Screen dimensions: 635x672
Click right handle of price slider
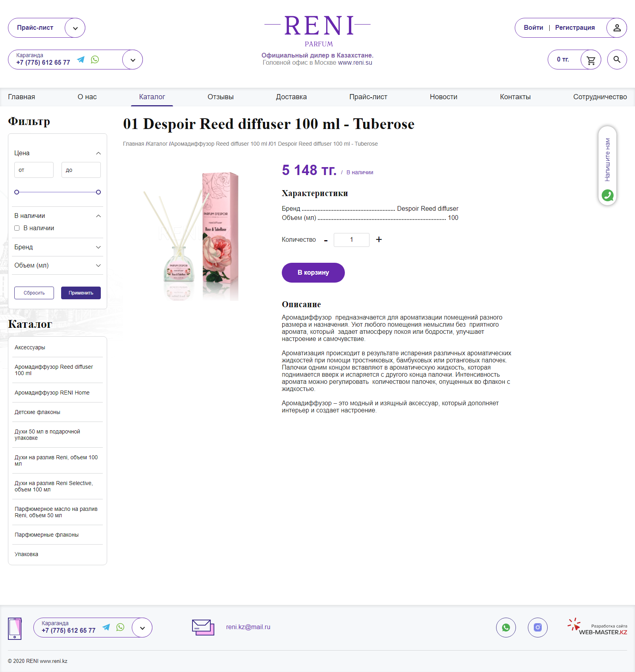[x=98, y=192]
